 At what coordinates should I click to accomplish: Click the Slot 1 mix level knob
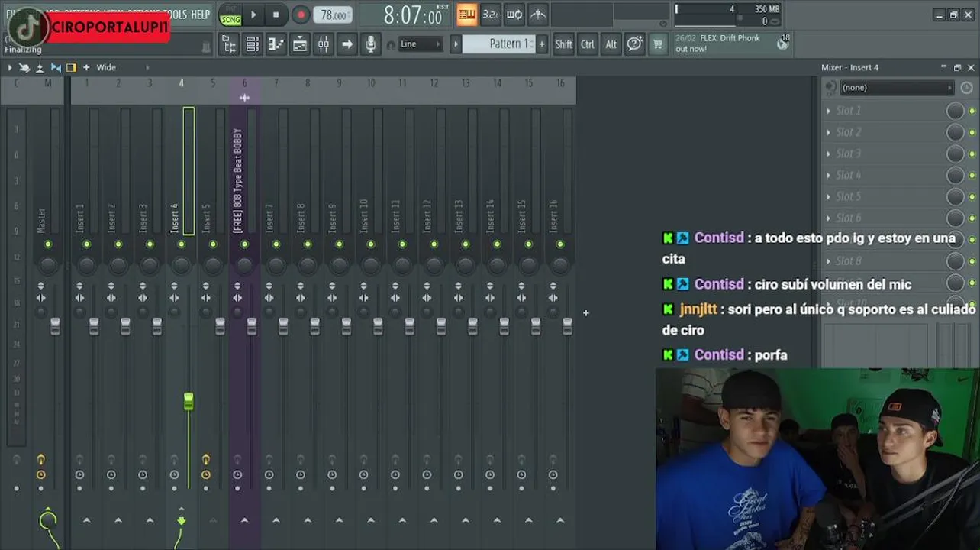click(955, 112)
